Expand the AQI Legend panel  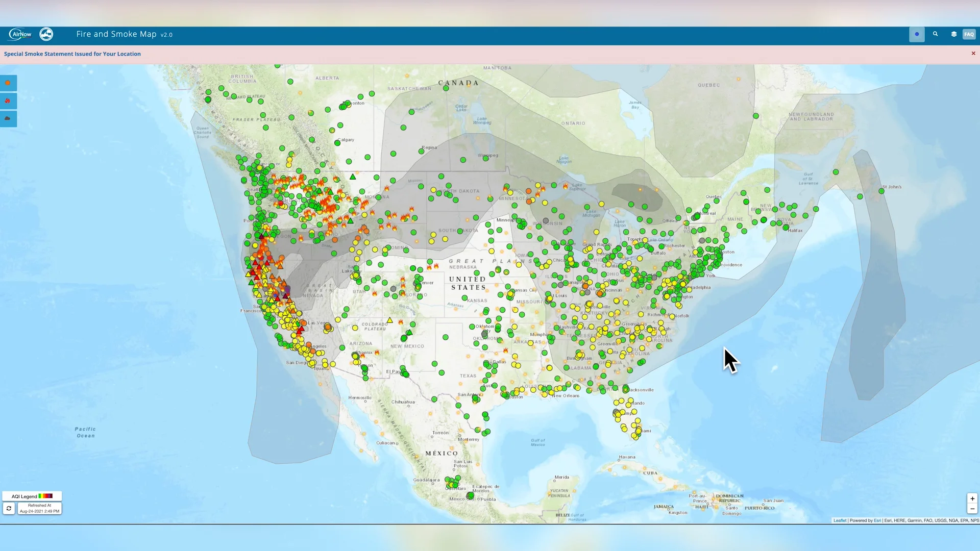(x=24, y=496)
